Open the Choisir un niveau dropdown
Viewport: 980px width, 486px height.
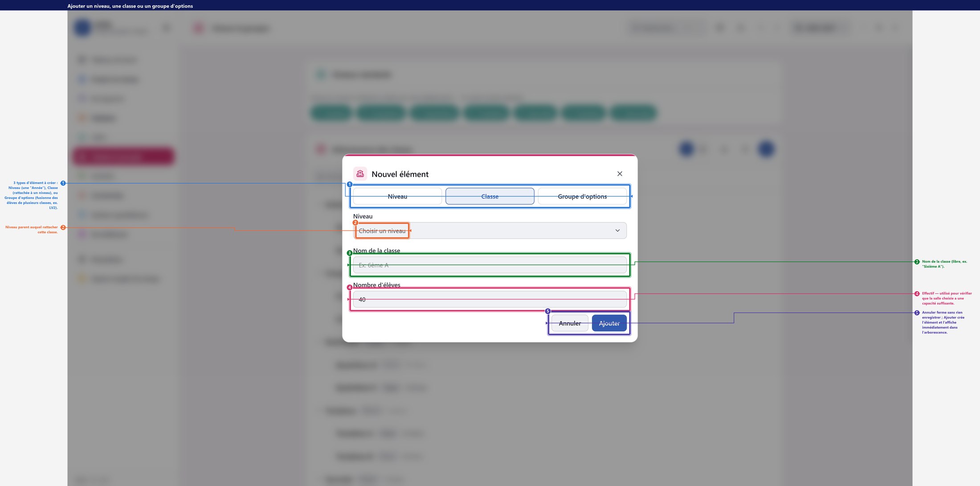[490, 231]
